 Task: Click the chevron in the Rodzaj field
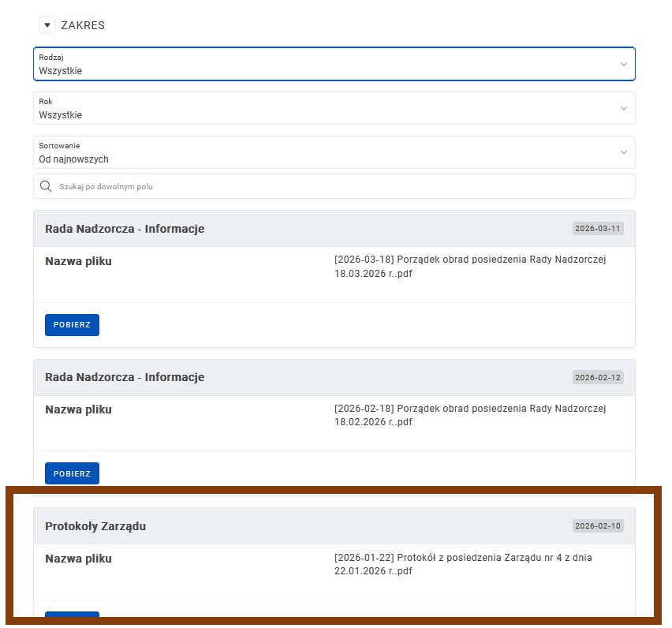coord(623,64)
